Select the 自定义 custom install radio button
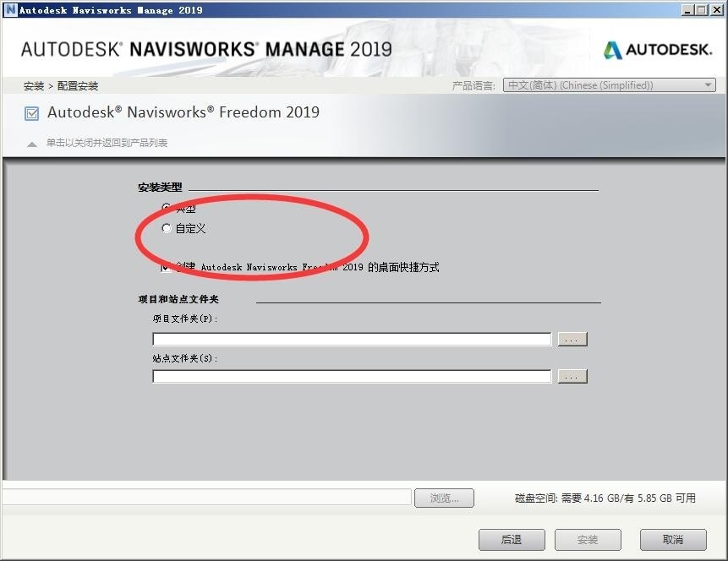 click(x=167, y=228)
